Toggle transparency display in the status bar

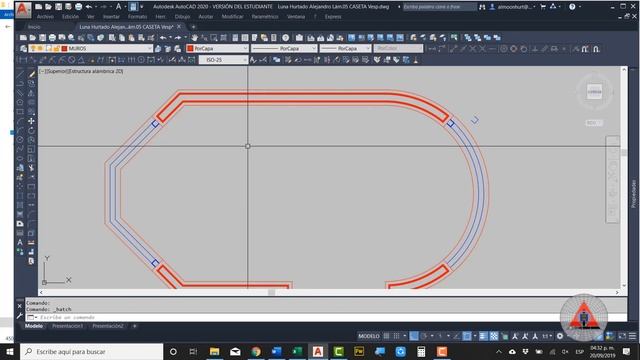[x=494, y=336]
